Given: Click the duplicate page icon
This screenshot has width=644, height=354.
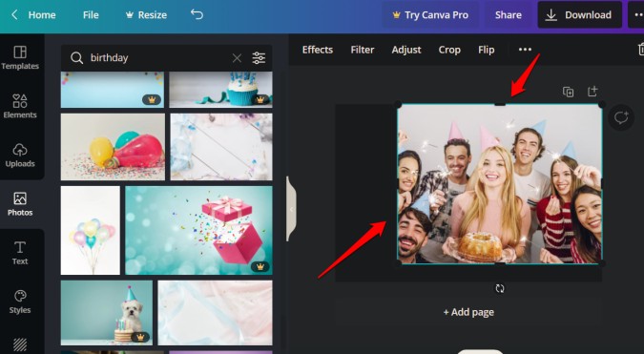Looking at the screenshot, I should click(x=568, y=92).
